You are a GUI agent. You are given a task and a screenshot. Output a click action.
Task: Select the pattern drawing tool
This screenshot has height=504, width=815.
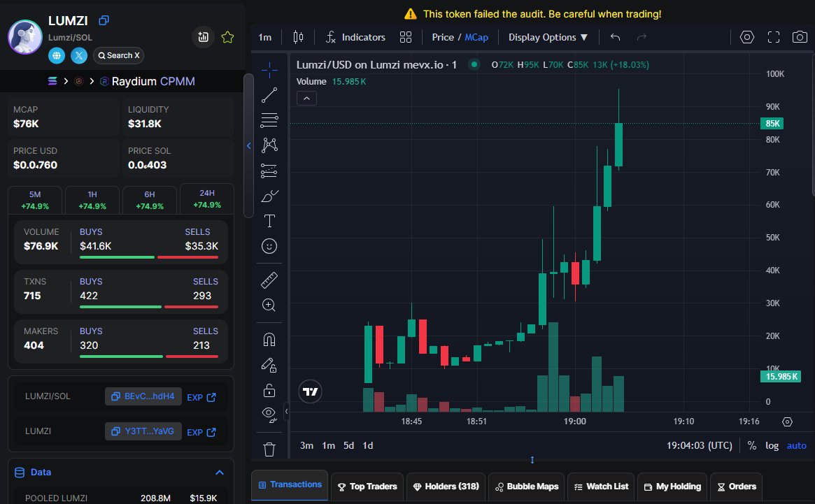tap(269, 145)
